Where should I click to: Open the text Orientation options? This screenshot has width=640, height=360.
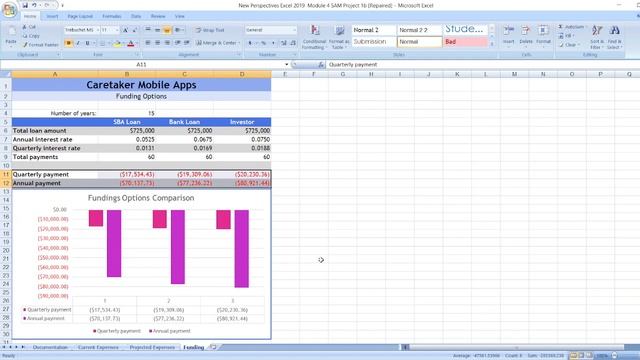pyautogui.click(x=178, y=30)
